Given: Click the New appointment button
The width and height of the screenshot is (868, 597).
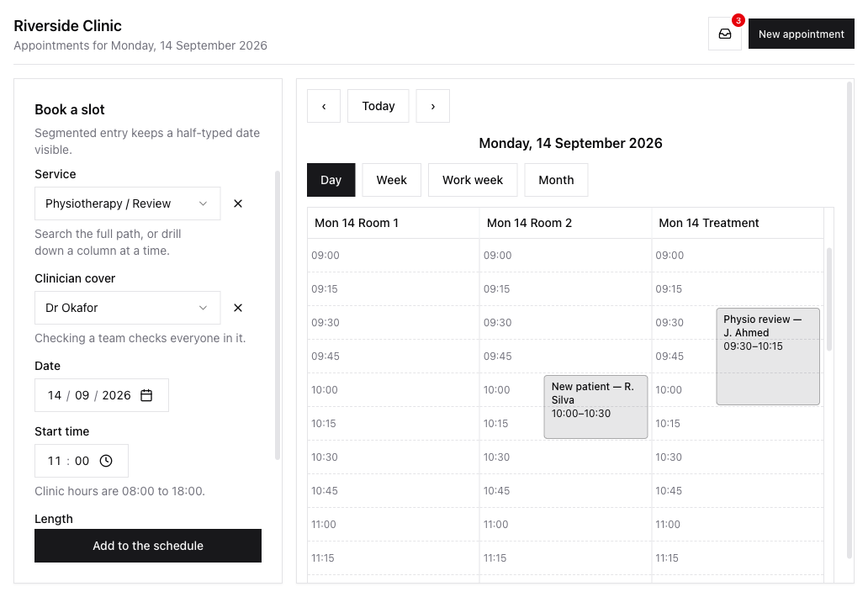Looking at the screenshot, I should click(x=801, y=34).
